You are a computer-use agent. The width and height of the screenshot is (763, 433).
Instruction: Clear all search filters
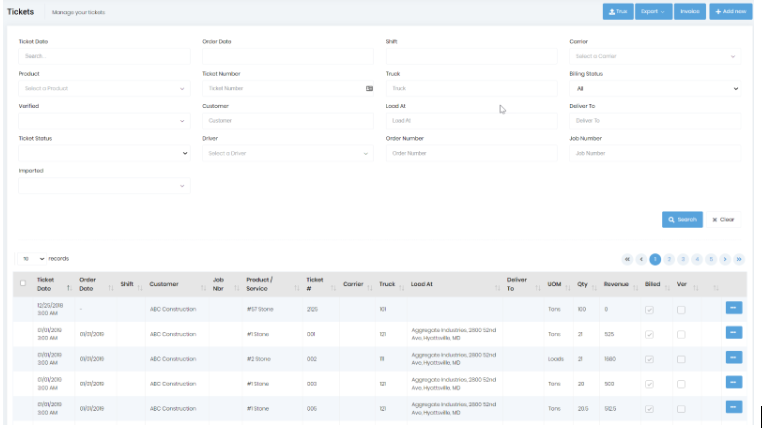click(x=723, y=219)
